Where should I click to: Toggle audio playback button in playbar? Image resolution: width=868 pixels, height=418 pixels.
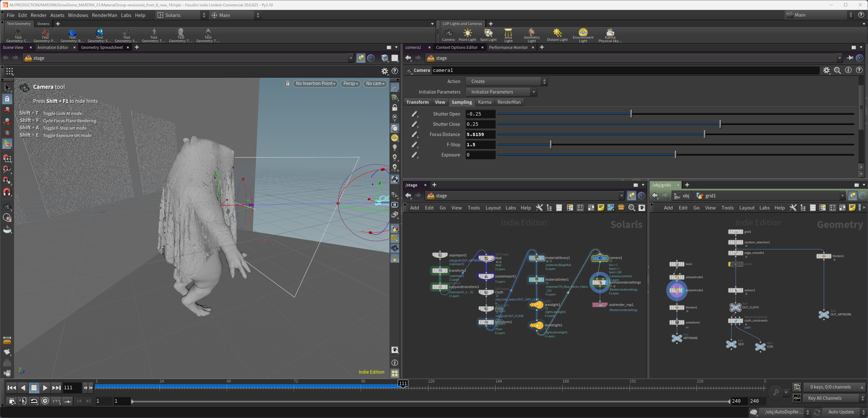(23, 401)
